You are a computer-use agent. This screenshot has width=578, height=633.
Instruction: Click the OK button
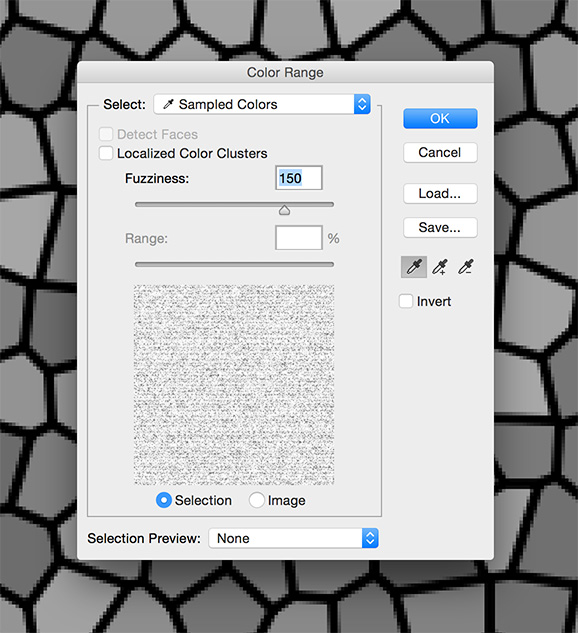click(x=440, y=119)
